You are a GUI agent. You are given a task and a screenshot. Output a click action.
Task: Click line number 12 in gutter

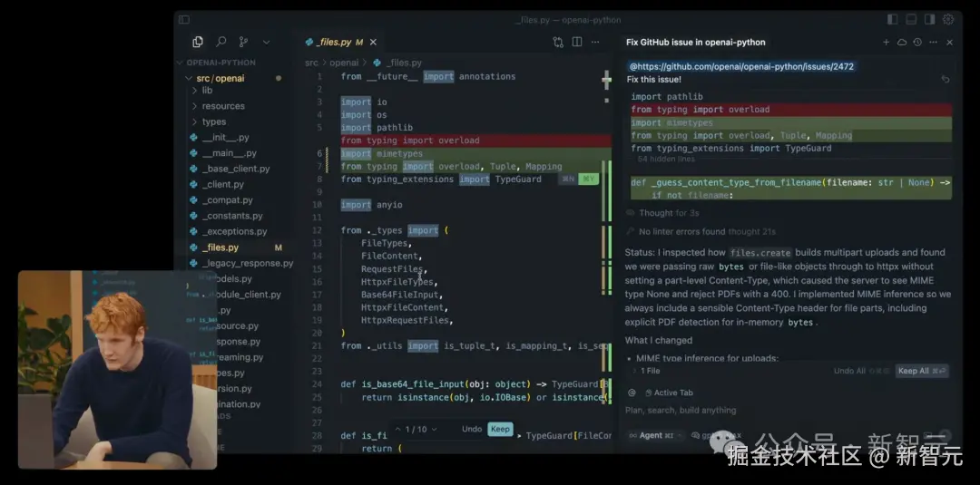318,230
